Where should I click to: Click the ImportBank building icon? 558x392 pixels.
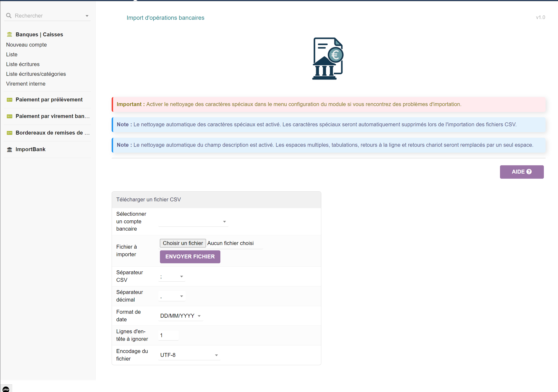(x=10, y=149)
